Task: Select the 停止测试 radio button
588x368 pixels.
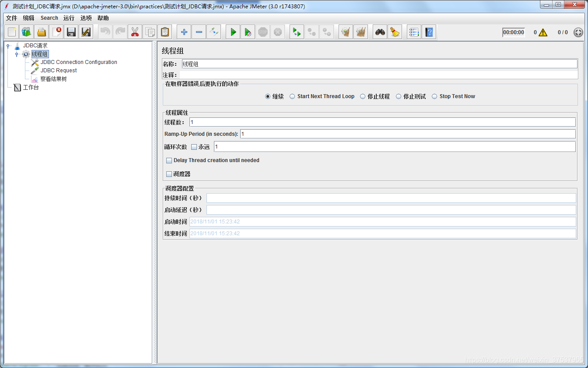Action: [x=399, y=96]
